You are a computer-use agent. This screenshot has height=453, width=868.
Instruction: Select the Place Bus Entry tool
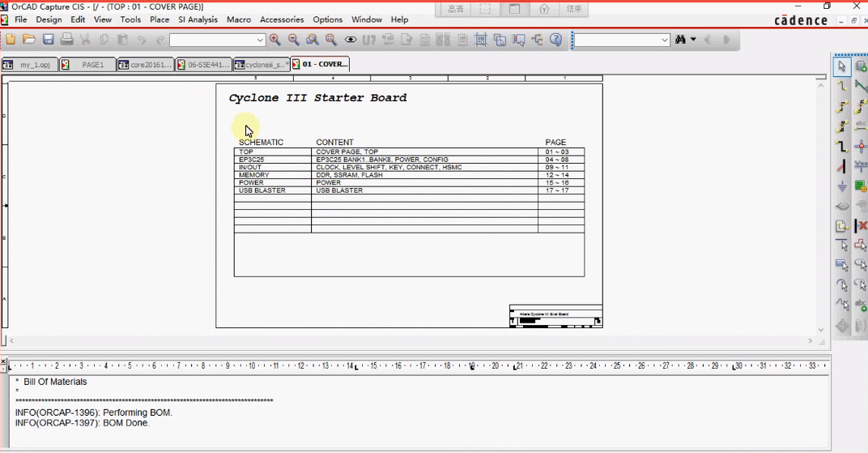(x=842, y=166)
